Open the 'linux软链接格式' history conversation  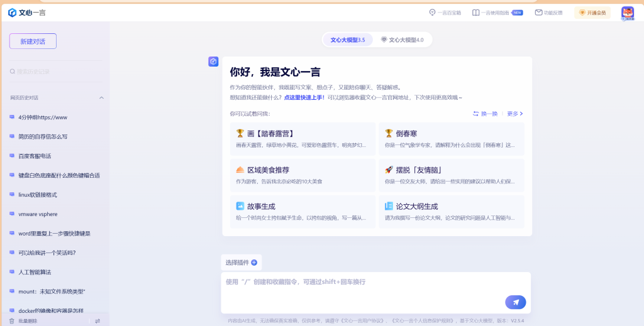coord(38,195)
